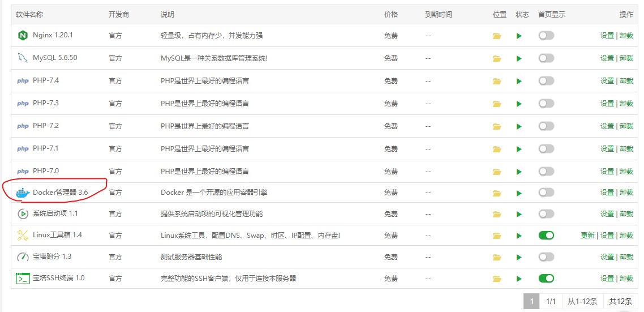The height and width of the screenshot is (312, 644).
Task: Toggle homepage display for PHP-7.4
Action: pyautogui.click(x=546, y=81)
